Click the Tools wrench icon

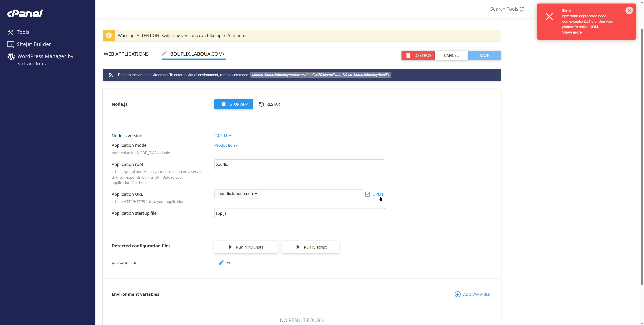(x=11, y=32)
